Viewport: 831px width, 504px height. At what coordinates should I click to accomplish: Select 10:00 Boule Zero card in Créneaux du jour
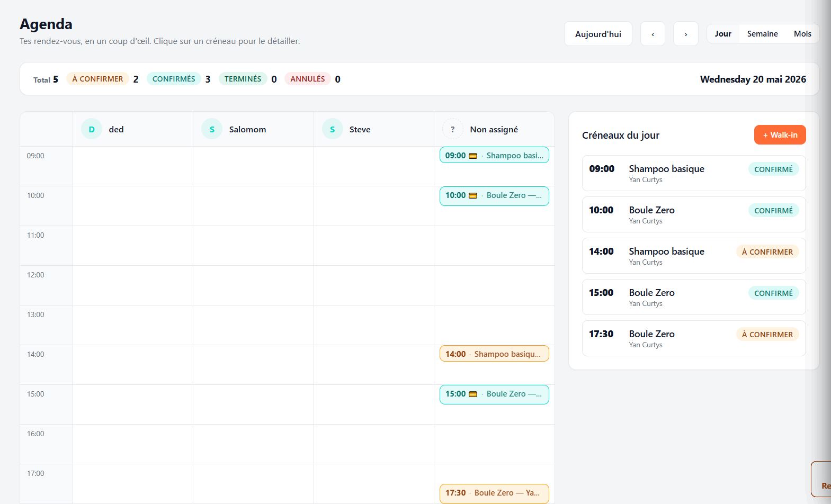click(694, 214)
